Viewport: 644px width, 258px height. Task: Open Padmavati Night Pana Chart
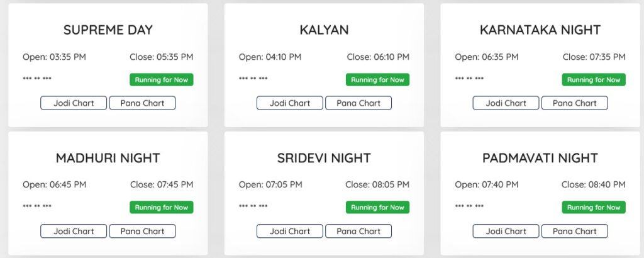coord(575,231)
